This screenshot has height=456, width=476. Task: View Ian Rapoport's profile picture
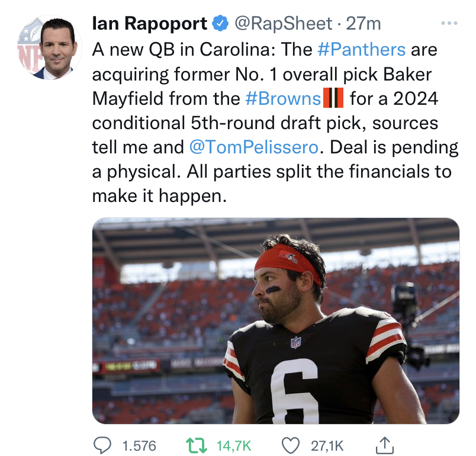point(50,47)
